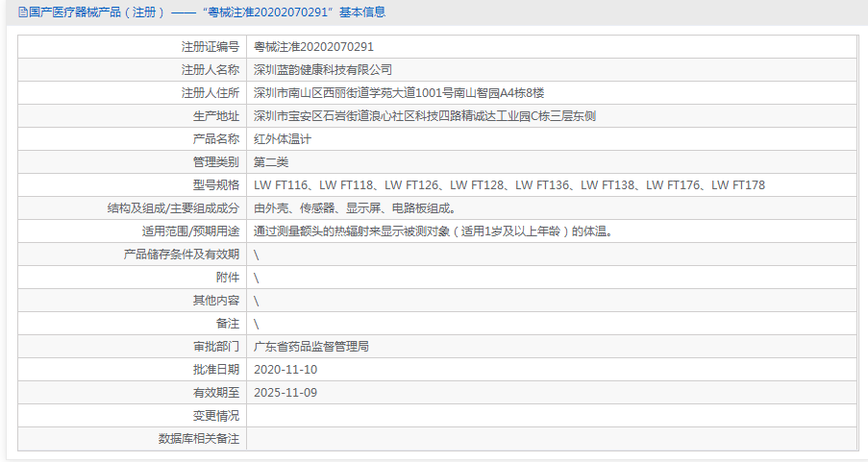Select production address 深圳市宝安区石岩街道 value
This screenshot has height=462, width=868.
pyautogui.click(x=425, y=116)
